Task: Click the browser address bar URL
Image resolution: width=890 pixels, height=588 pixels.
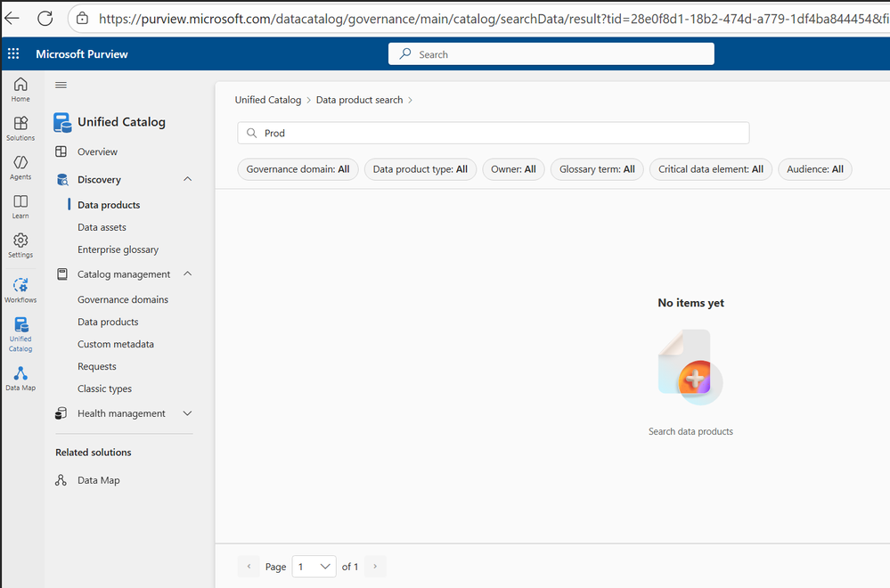Action: click(493, 19)
